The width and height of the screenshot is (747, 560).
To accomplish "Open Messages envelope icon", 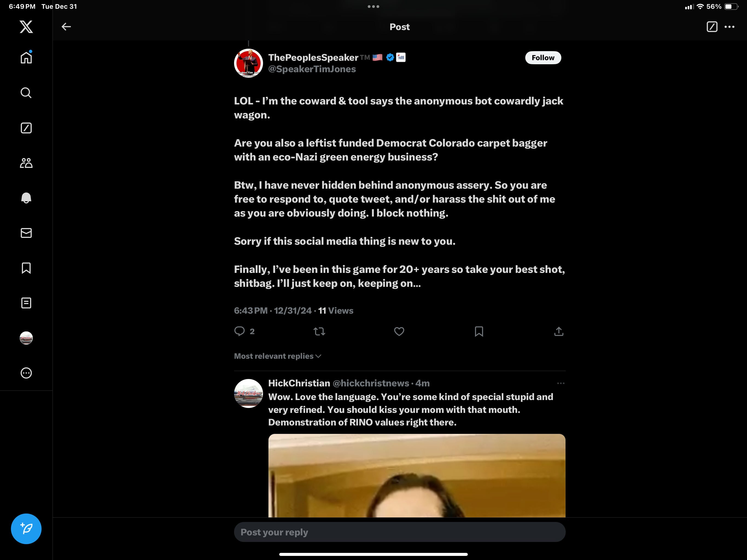I will (x=26, y=233).
